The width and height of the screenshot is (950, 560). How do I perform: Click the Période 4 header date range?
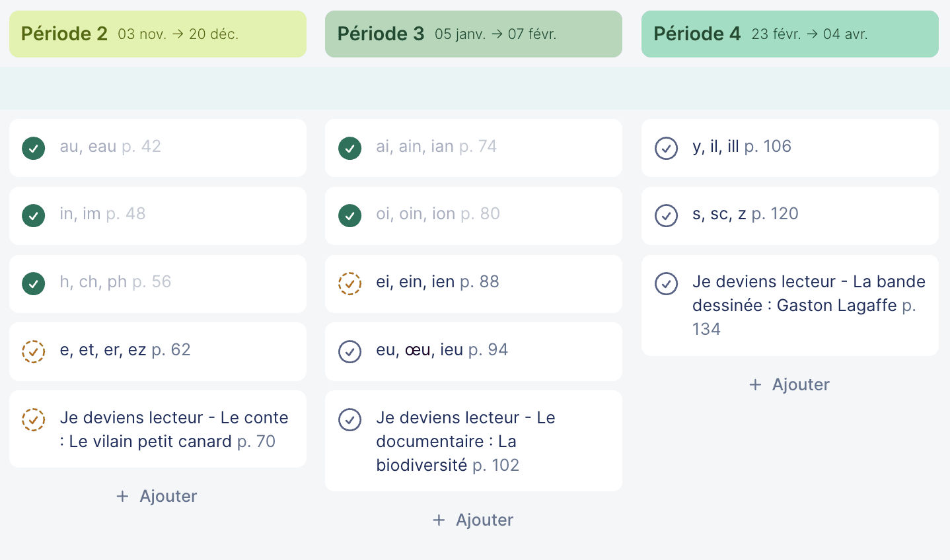pos(809,34)
